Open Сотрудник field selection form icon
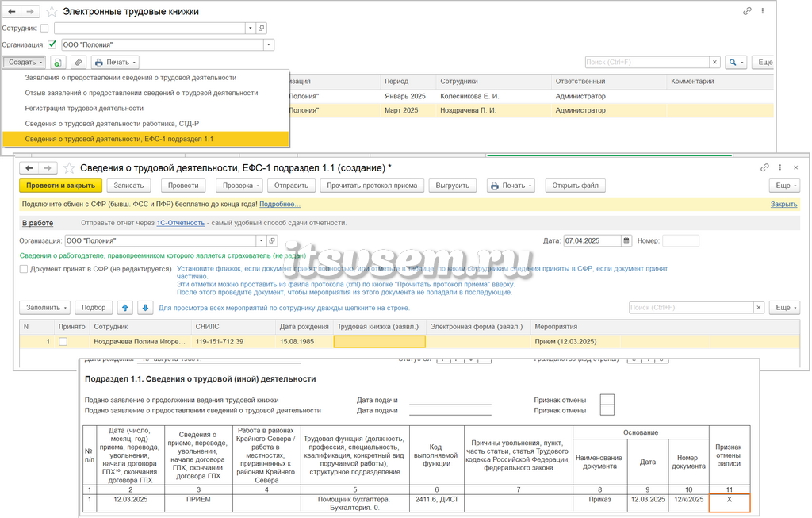Screen dimensions: 812x518 pyautogui.click(x=262, y=28)
